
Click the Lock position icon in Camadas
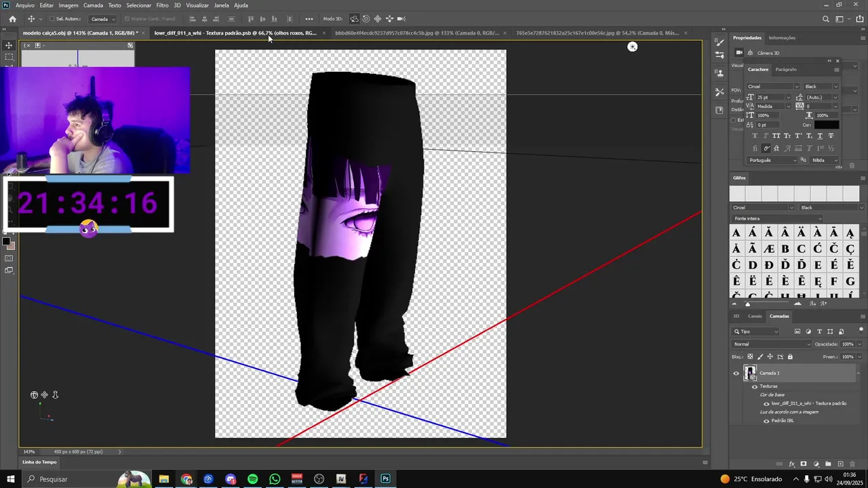coord(770,357)
